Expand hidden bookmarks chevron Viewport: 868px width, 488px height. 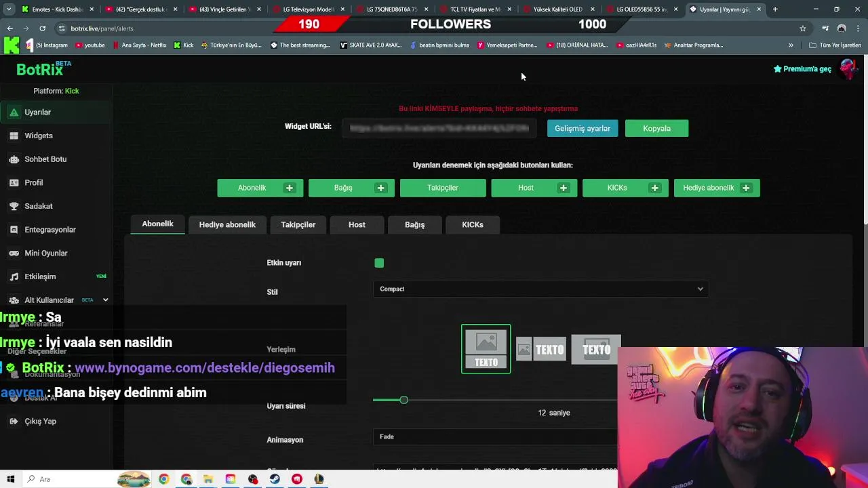click(791, 45)
